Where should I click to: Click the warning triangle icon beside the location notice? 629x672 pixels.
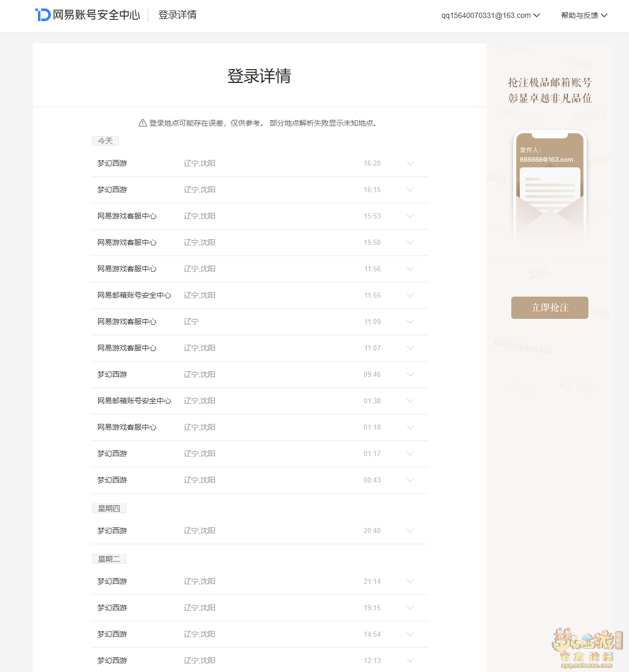142,123
